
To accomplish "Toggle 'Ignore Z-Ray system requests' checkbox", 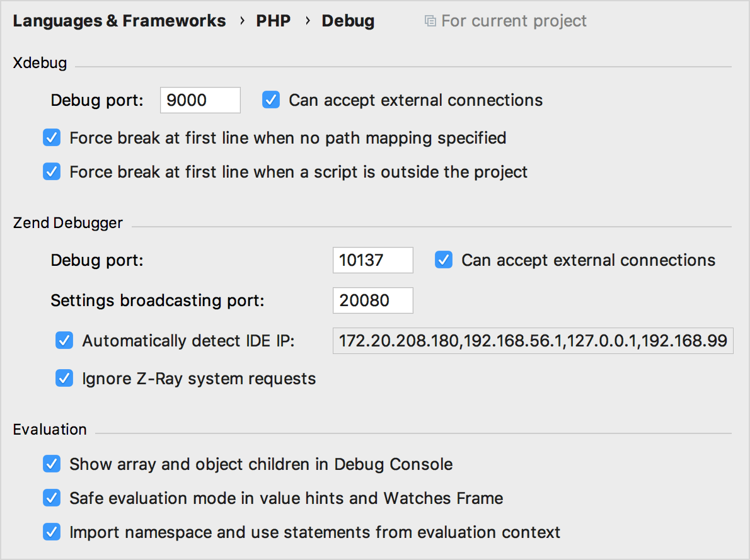I will point(64,379).
